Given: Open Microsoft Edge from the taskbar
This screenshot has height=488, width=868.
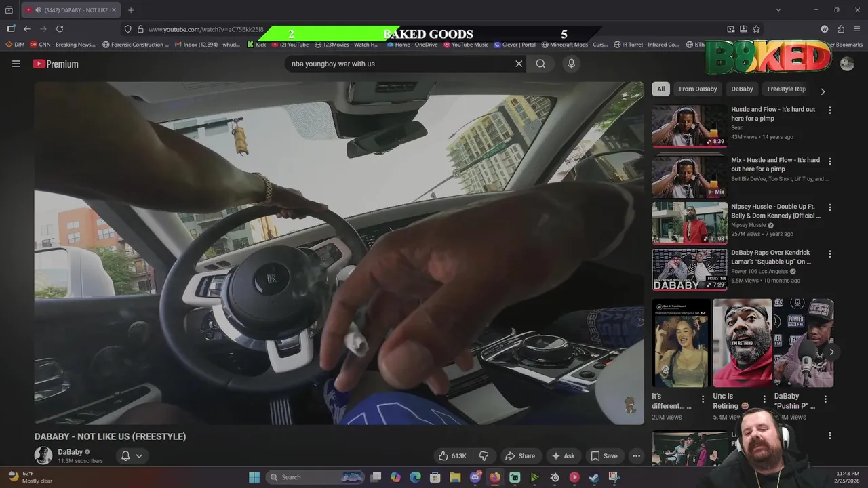Looking at the screenshot, I should click(x=415, y=477).
